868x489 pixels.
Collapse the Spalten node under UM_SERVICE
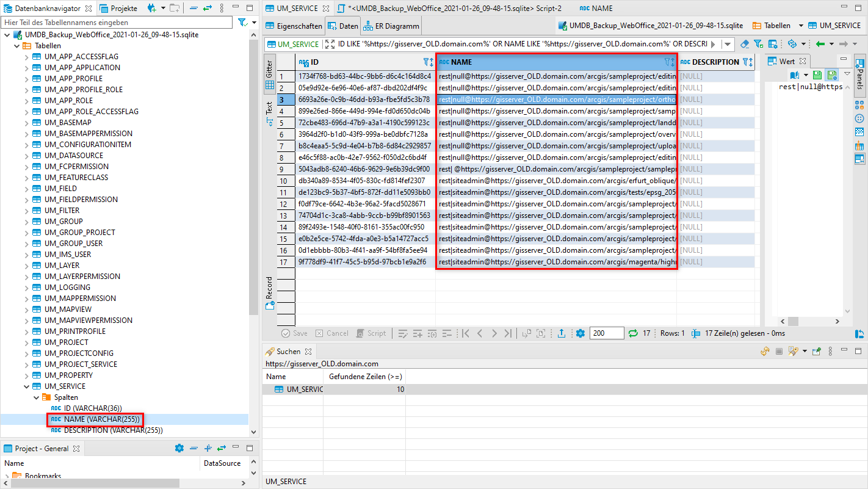click(x=37, y=397)
